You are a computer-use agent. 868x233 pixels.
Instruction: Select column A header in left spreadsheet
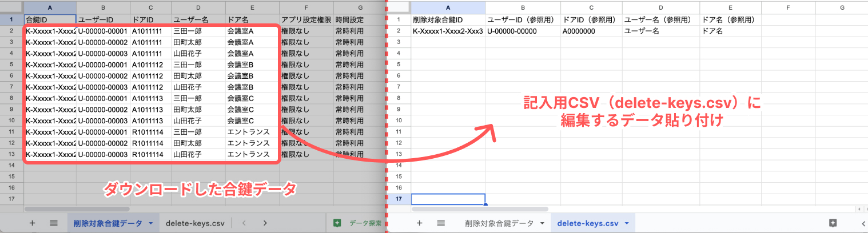[50, 7]
